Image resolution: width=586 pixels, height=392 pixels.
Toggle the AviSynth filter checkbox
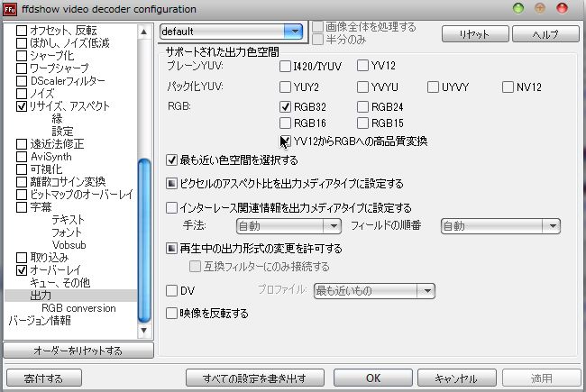[22, 157]
